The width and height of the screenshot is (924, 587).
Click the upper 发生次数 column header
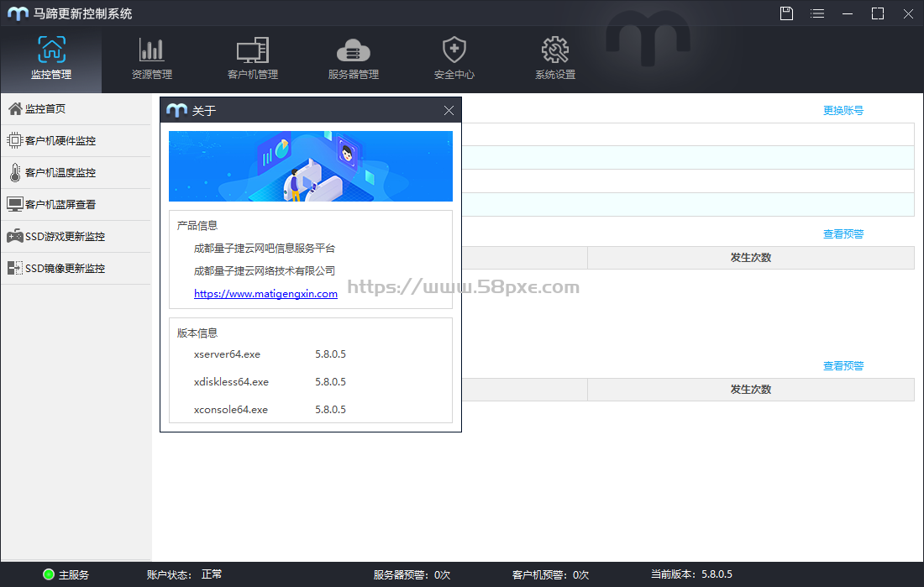(751, 258)
